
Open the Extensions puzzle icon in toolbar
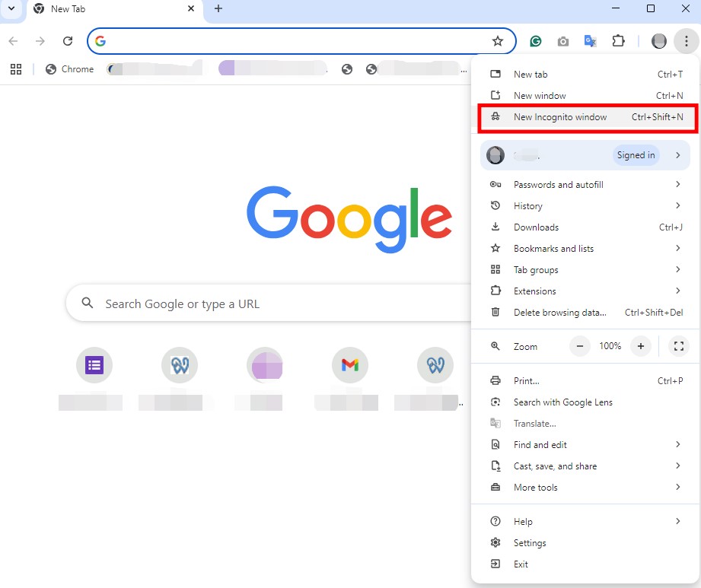(x=618, y=41)
